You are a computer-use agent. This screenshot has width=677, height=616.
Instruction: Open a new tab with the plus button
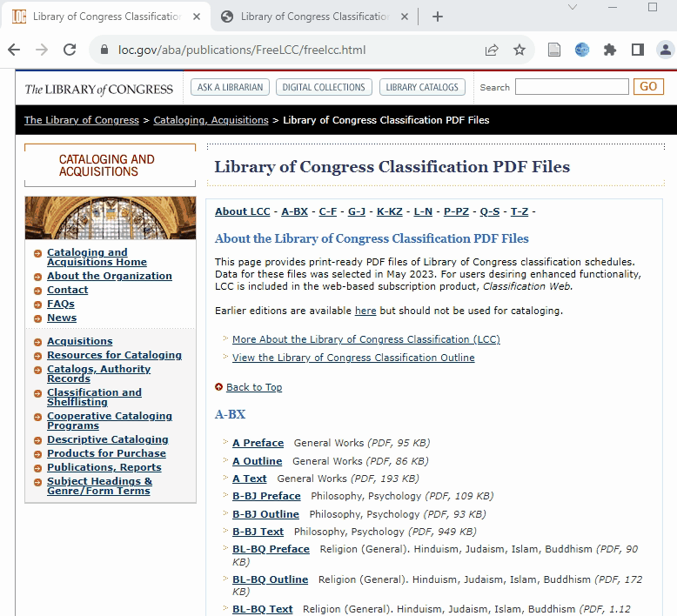point(438,17)
